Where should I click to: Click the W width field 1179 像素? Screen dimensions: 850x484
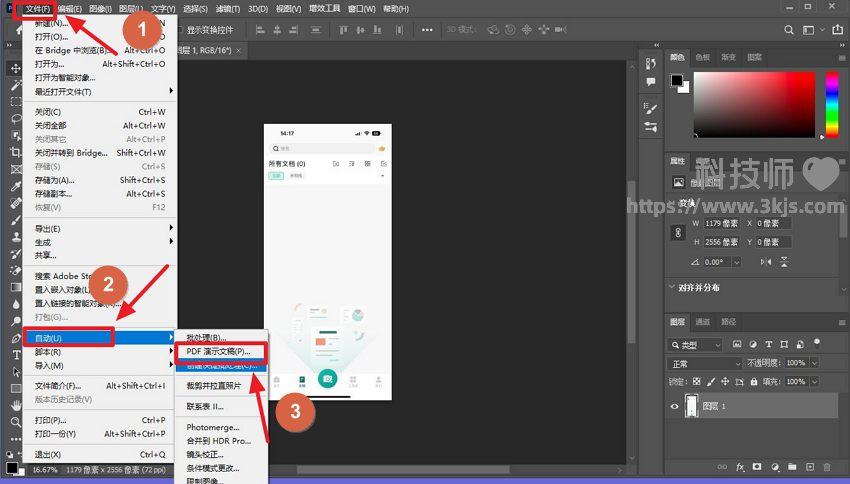722,223
